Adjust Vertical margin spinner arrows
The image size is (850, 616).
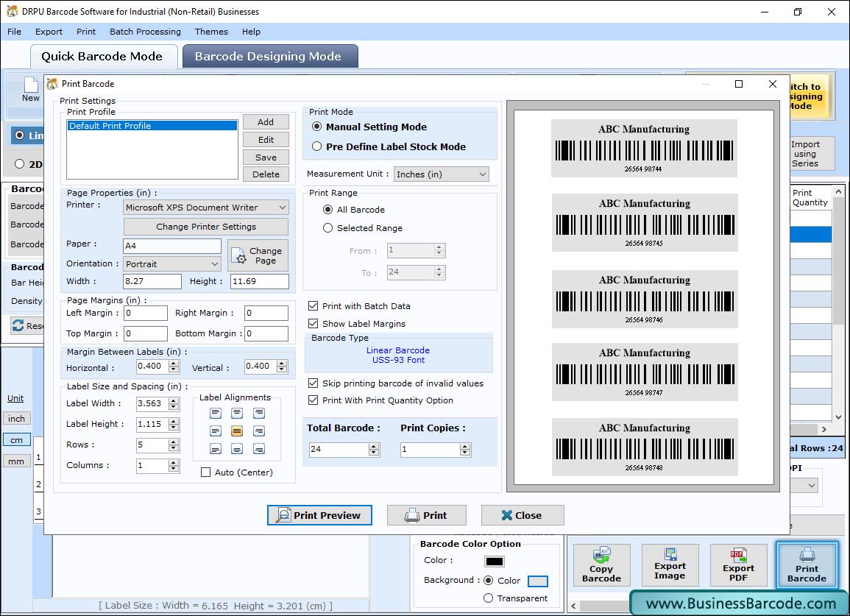(x=282, y=367)
